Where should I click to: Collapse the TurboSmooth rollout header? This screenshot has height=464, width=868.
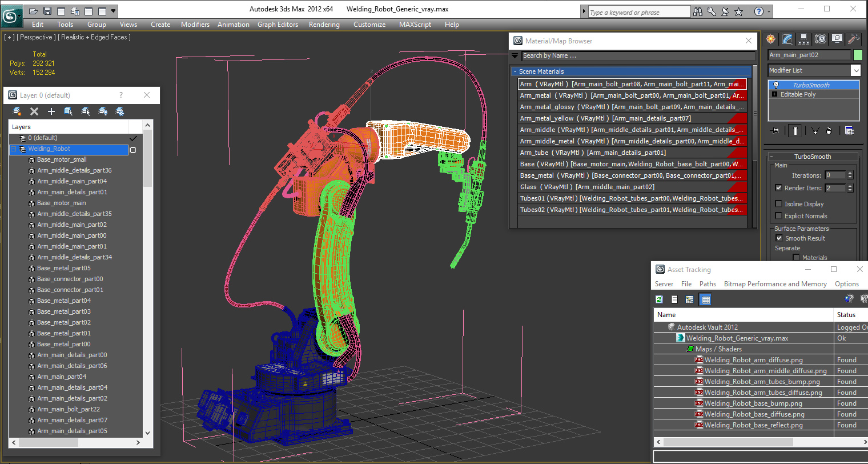(x=812, y=157)
